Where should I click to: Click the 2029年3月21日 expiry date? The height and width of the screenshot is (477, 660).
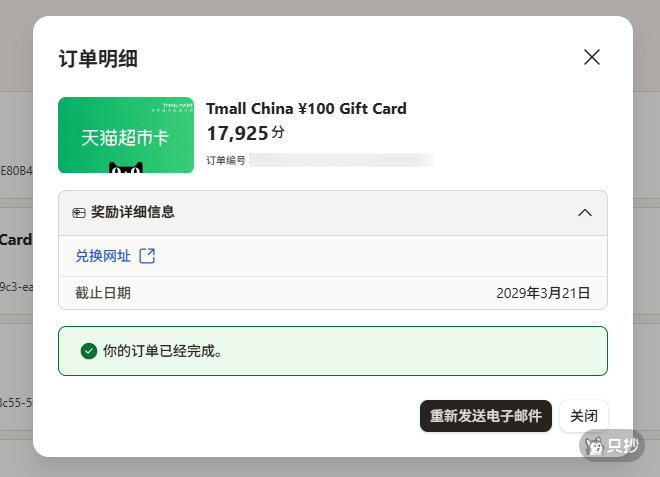[543, 293]
